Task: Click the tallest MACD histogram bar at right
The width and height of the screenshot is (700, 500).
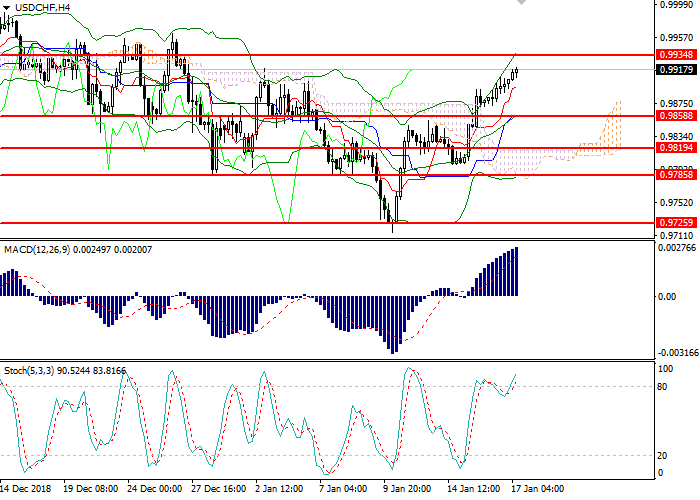Action: coord(516,271)
